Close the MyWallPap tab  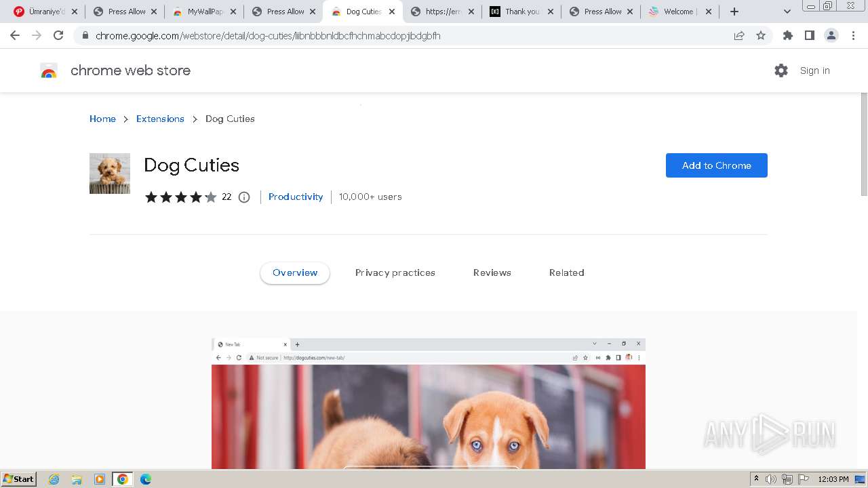(233, 12)
